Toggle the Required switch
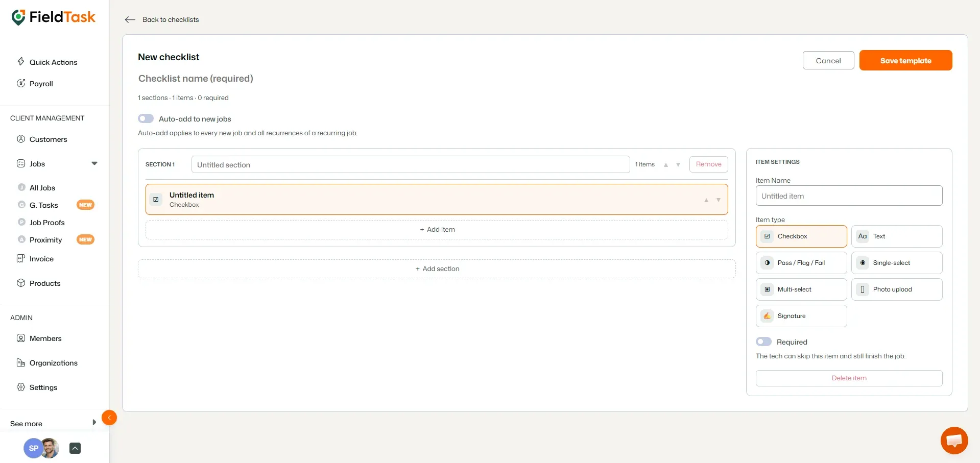Screen dimensions: 980x463 [763, 342]
